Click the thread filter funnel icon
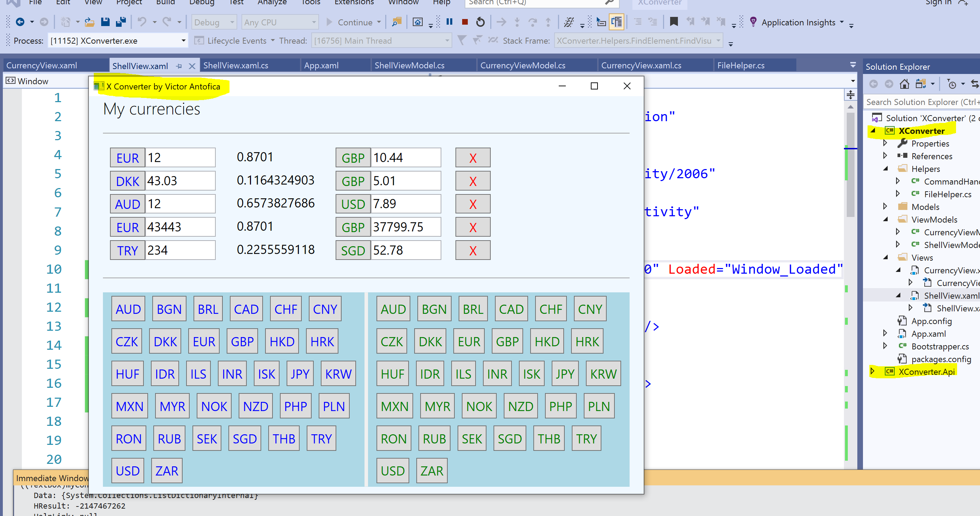The width and height of the screenshot is (980, 516). (x=461, y=40)
